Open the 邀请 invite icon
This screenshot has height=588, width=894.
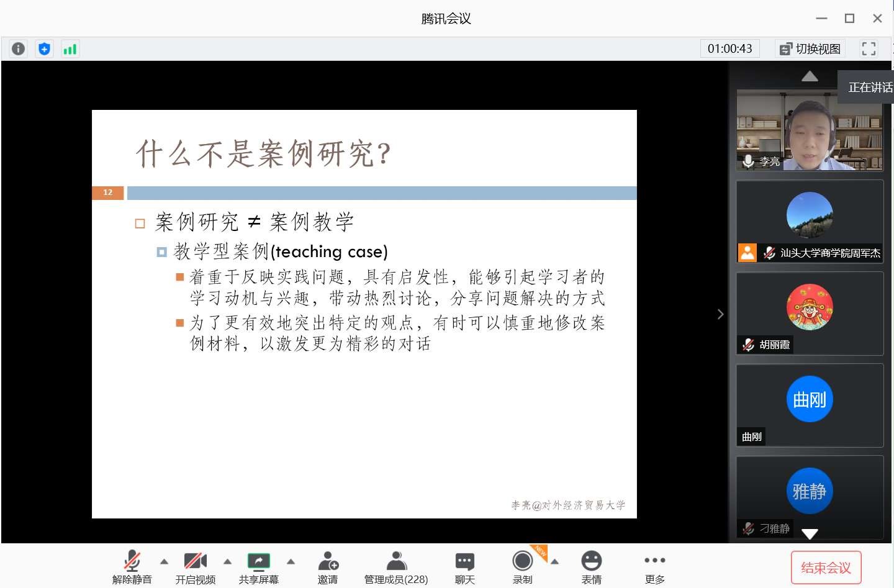[x=328, y=567]
